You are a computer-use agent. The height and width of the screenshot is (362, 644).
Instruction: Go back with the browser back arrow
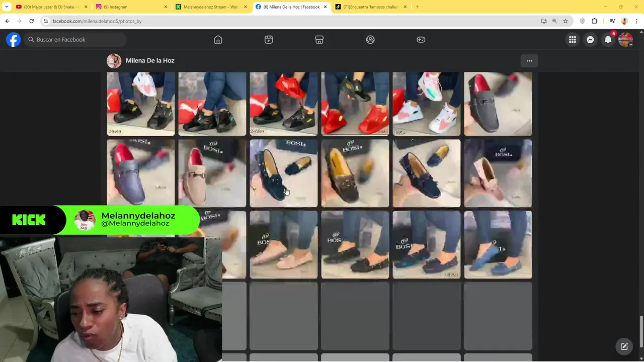(x=7, y=21)
